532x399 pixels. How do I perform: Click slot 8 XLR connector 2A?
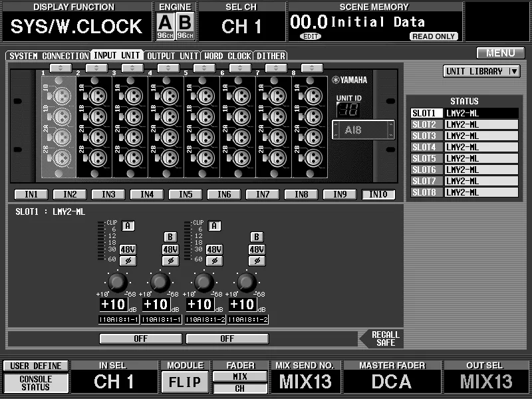[x=314, y=137]
